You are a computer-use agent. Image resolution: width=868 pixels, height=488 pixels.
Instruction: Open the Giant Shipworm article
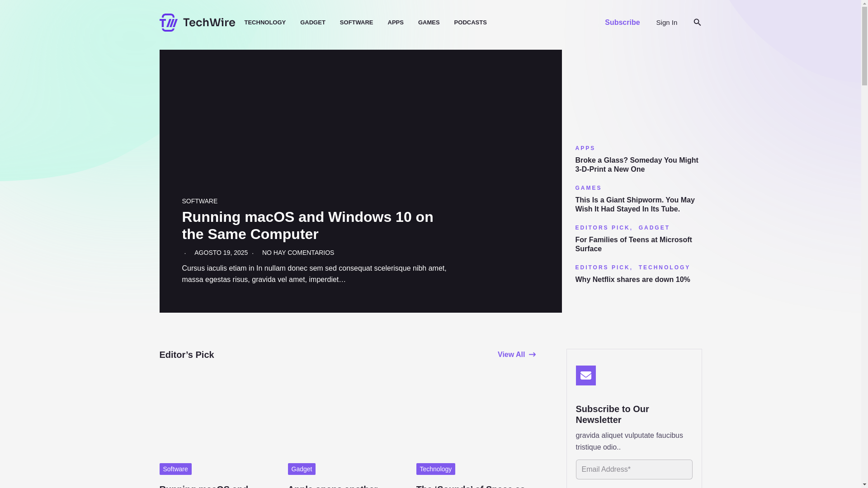(635, 205)
